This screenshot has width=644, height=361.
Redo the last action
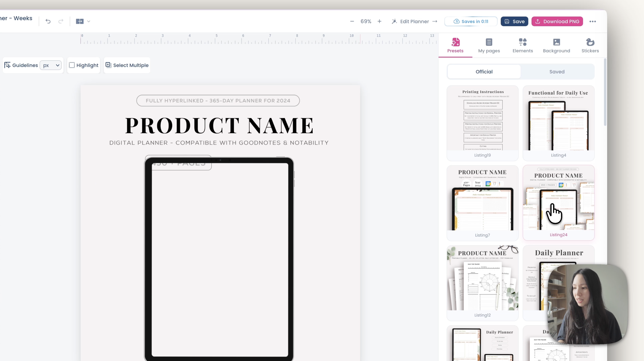click(61, 21)
